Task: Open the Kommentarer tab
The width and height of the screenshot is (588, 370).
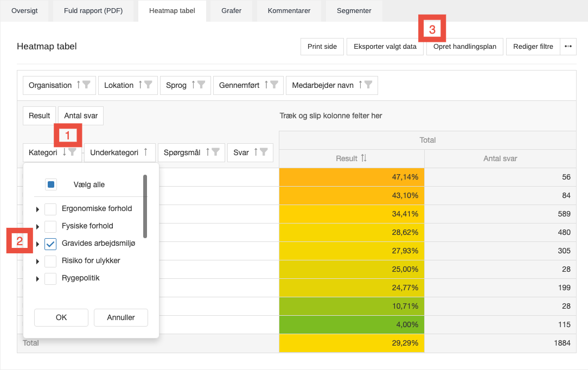Action: coord(289,11)
